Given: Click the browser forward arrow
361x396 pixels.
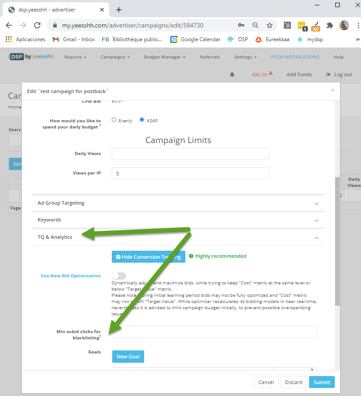Looking at the screenshot, I should click(x=23, y=25).
